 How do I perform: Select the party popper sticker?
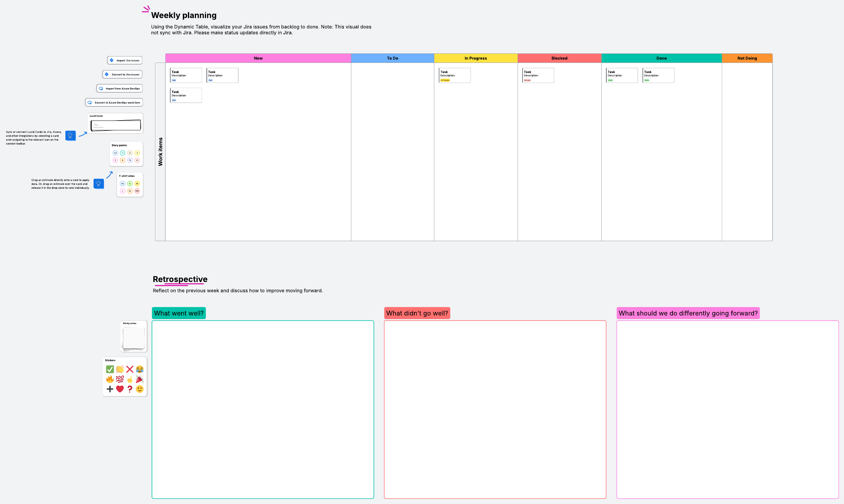[140, 379]
